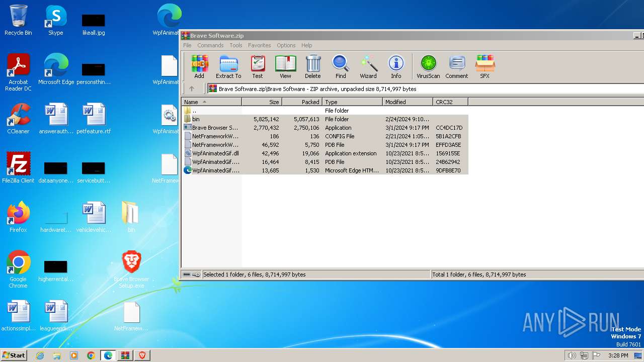Click the SFX toolbar icon
The image size is (644, 362).
coord(485,67)
